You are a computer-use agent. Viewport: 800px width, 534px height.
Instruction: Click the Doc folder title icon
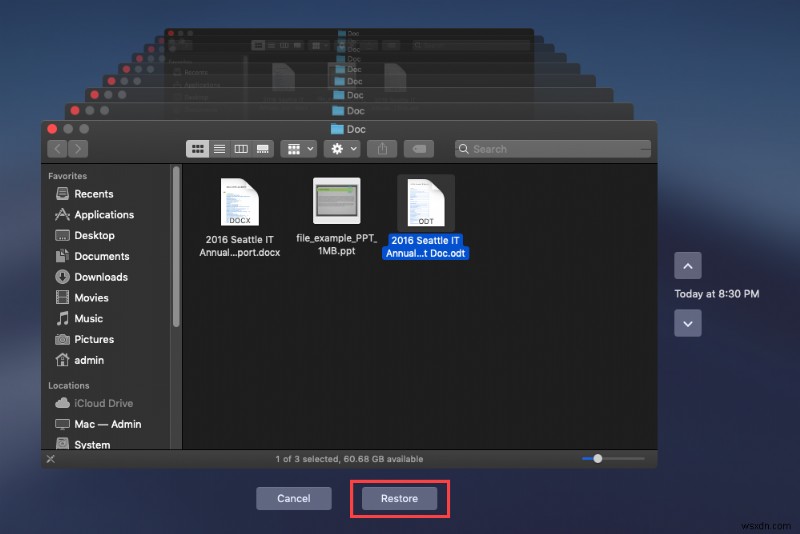coord(337,129)
